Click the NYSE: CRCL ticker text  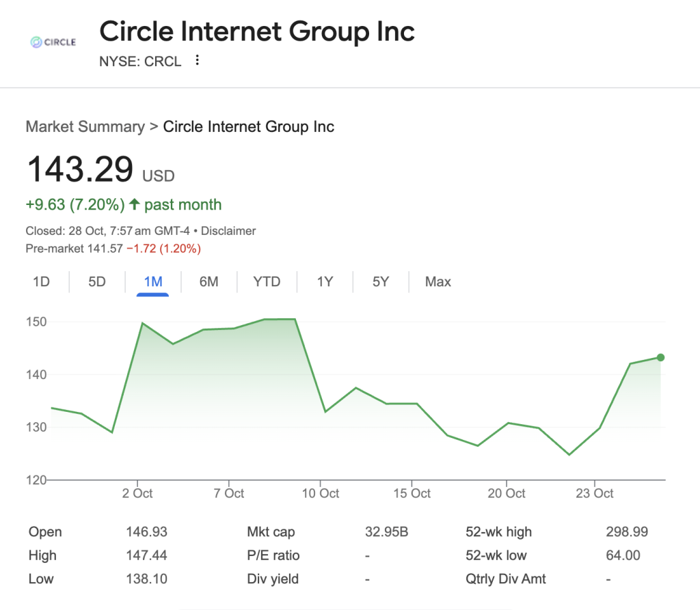[x=140, y=61]
